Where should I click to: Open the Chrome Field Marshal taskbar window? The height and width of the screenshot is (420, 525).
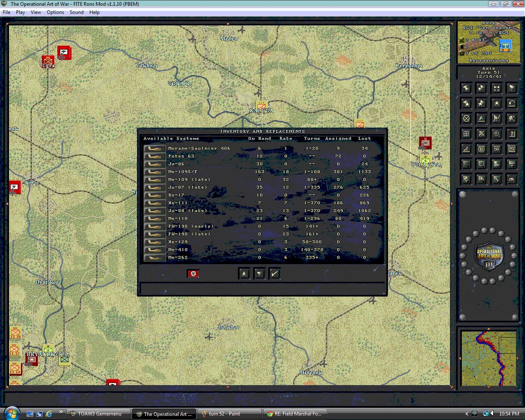pos(295,414)
